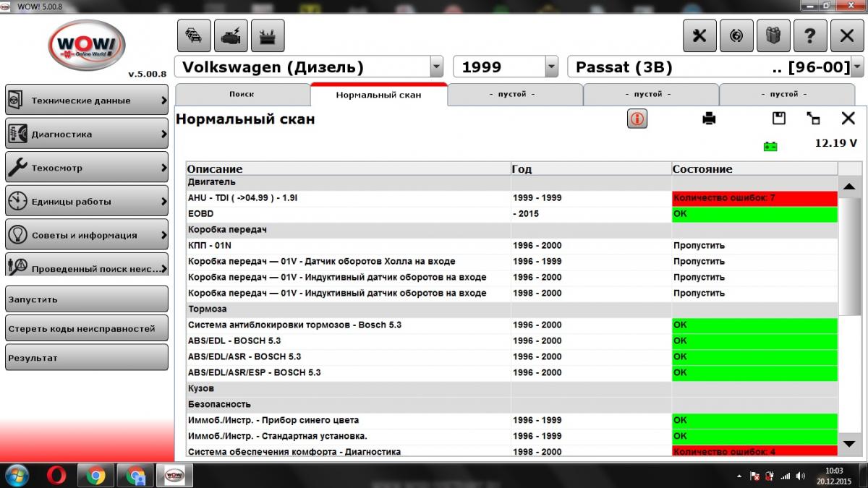Open the network signal tray icon
This screenshot has height=488, width=868.
785,476
